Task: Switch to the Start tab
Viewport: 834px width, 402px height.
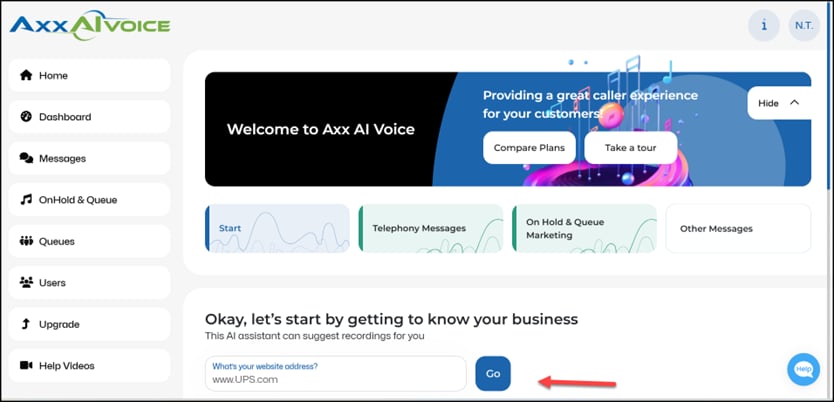Action: click(277, 228)
